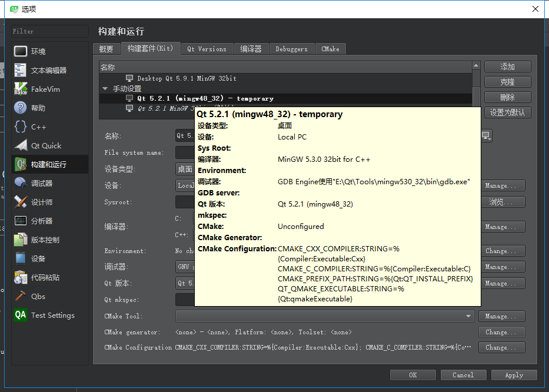549x392 pixels.
Task: Click the 删除 button
Action: (508, 97)
